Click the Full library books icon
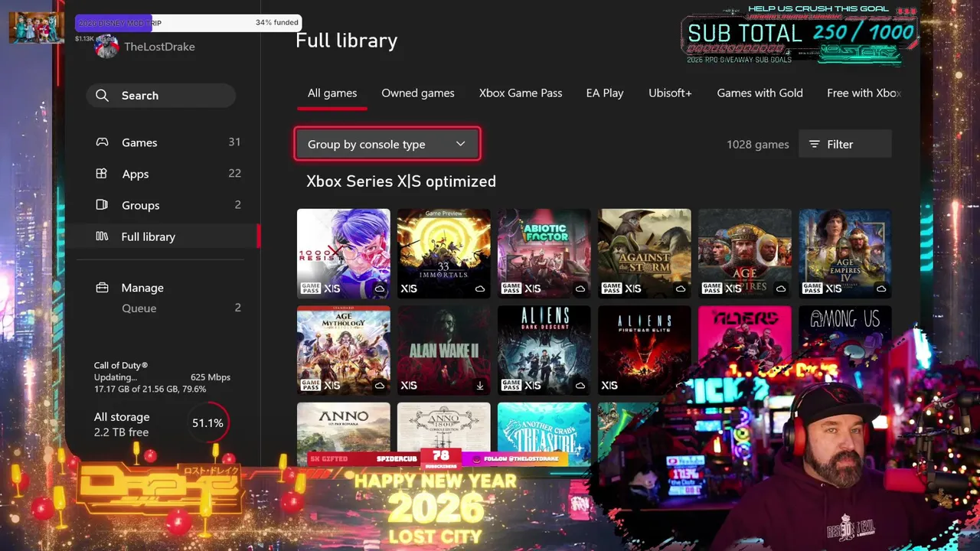980x551 pixels. tap(102, 236)
